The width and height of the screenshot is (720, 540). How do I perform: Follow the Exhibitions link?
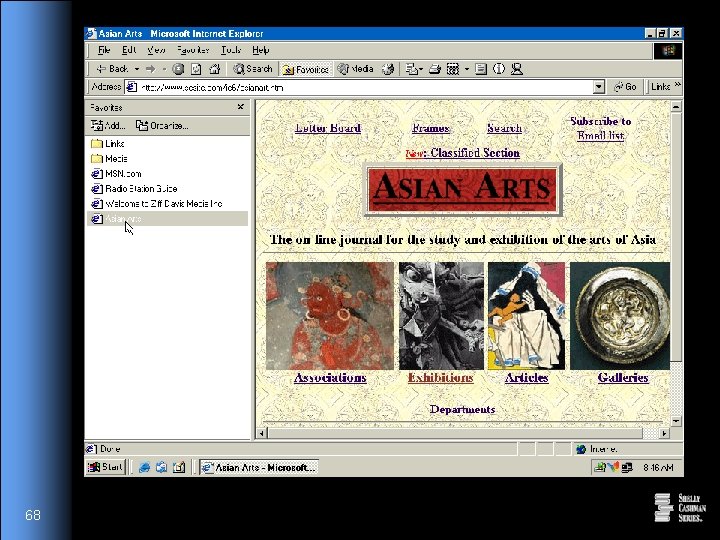(440, 378)
